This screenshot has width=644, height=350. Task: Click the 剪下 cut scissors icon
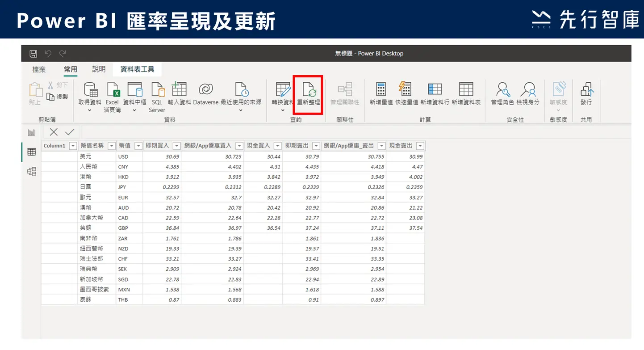[x=50, y=85]
